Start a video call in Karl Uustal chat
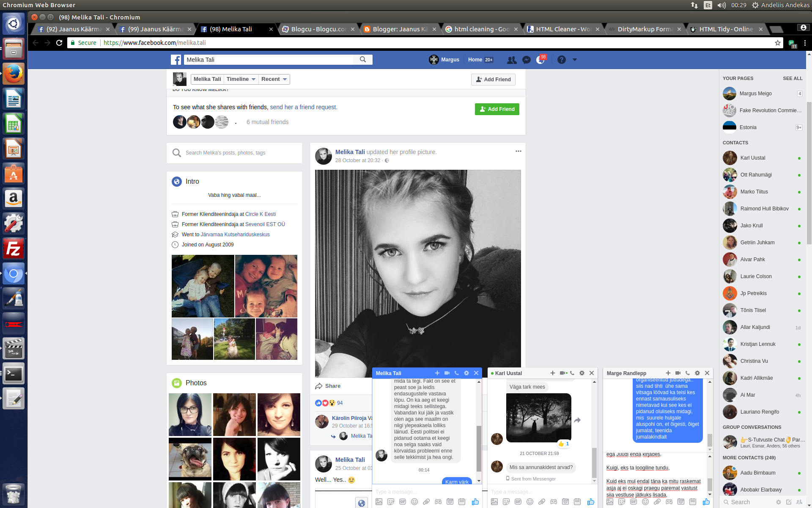 (563, 373)
